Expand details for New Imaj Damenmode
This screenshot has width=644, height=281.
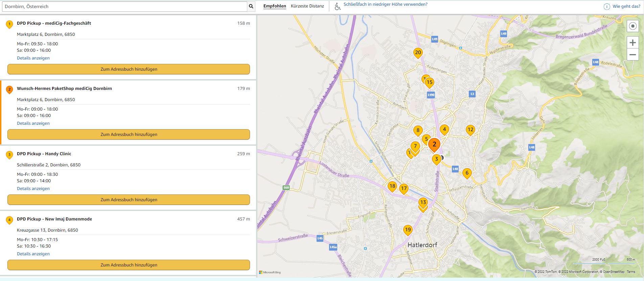coord(33,254)
